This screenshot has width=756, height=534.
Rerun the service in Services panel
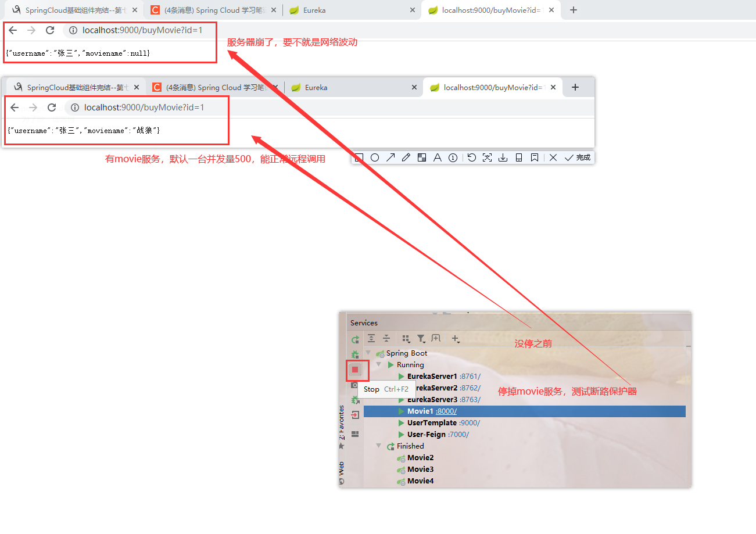pyautogui.click(x=355, y=340)
